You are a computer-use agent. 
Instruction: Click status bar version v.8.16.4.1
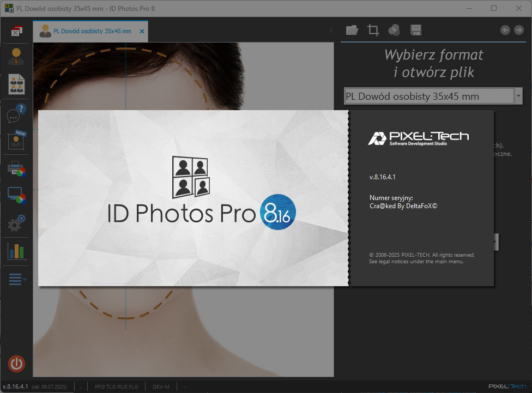[x=15, y=386]
